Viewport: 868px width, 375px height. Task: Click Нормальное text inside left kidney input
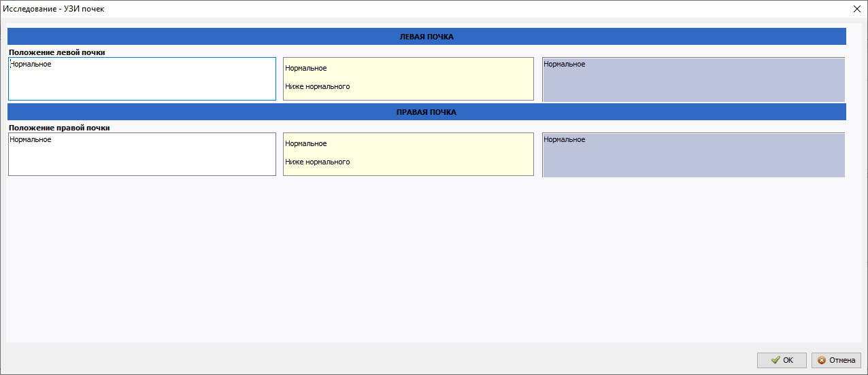pos(31,64)
